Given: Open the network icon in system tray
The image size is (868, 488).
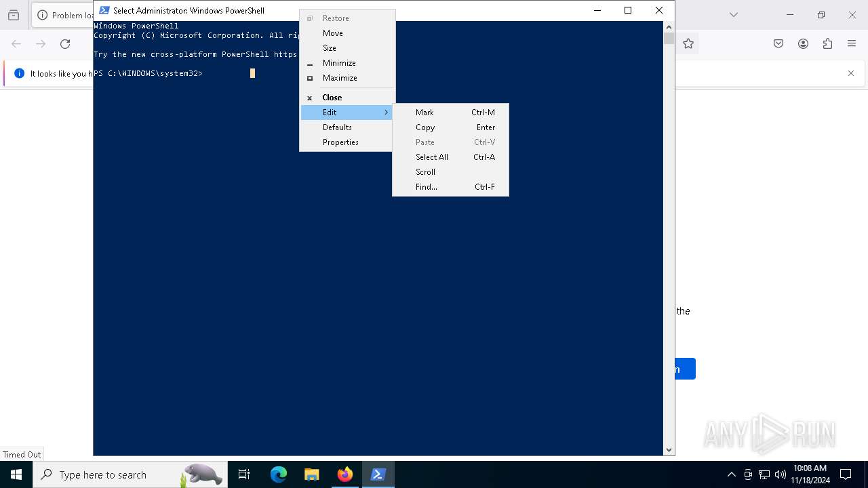Looking at the screenshot, I should (764, 474).
